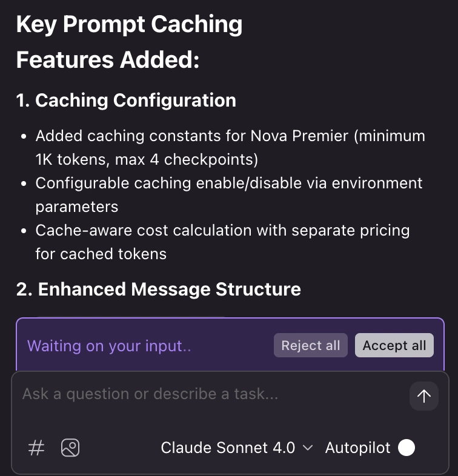Click the # add context icon
Viewport: 458px width, 476px height.
click(x=37, y=448)
